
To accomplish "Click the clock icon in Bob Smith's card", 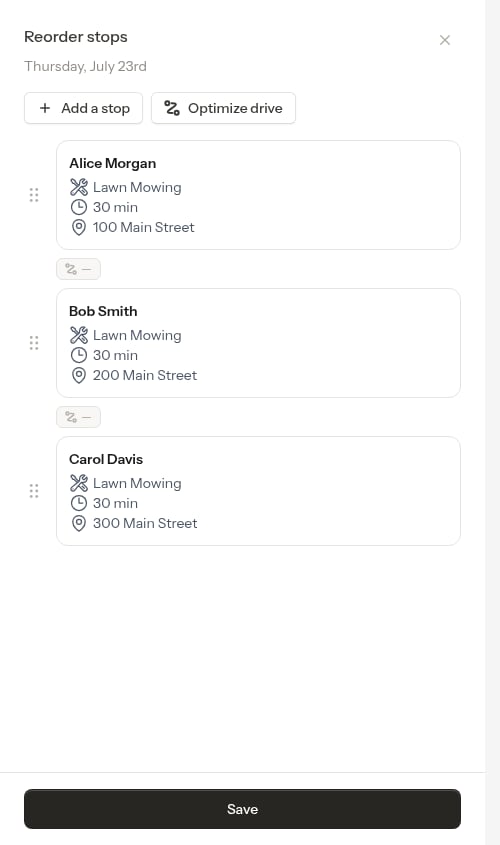I will point(79,355).
